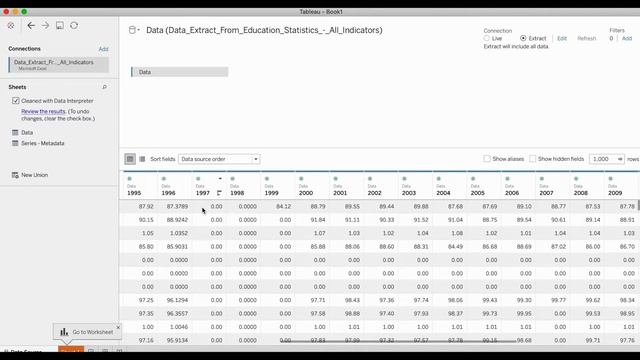Click the rows count arrow button
Viewport: 640px width, 360px height.
[x=620, y=159]
